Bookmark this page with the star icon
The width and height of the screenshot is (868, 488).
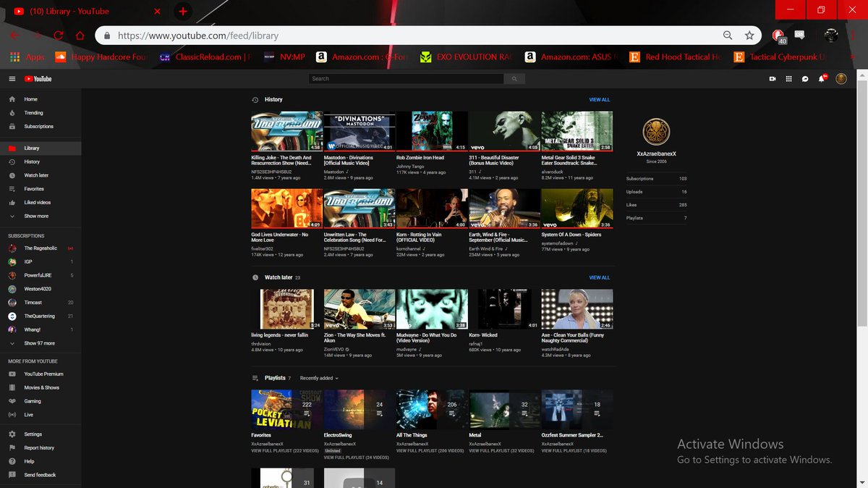point(749,35)
